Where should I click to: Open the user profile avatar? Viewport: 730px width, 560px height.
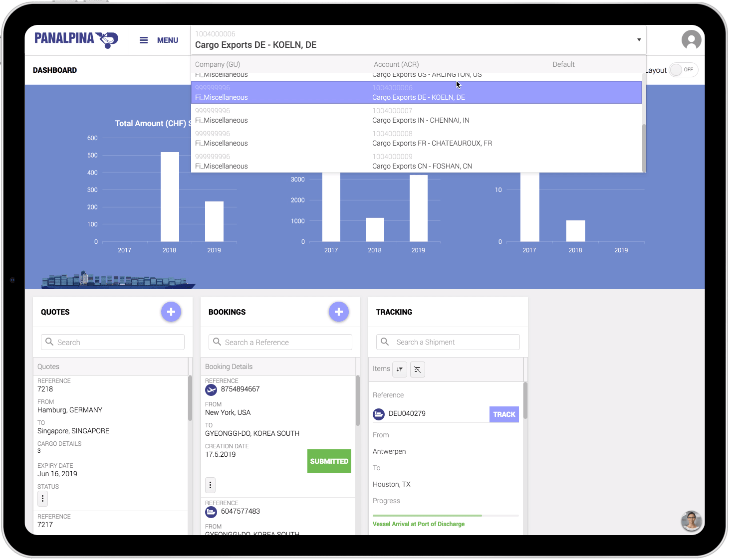[691, 39]
